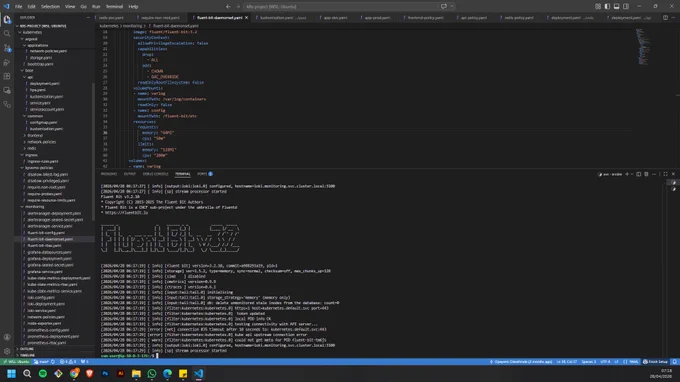This screenshot has height=382, width=680.
Task: Click the navigate back arrow
Action: 228,7
